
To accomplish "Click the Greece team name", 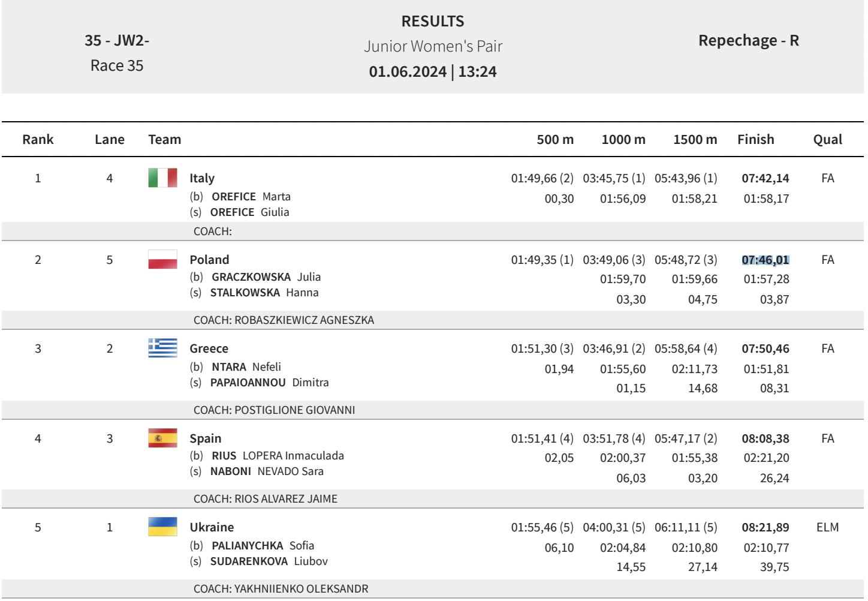I will click(209, 348).
